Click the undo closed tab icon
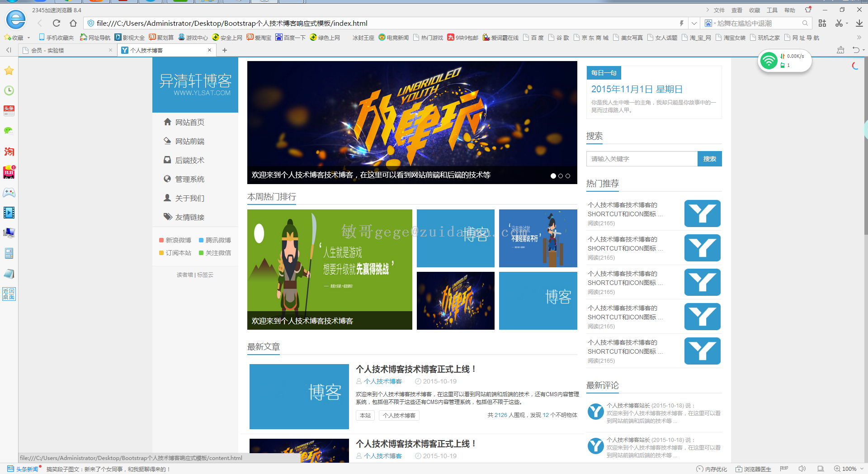Viewport: 868px width, 474px height. click(856, 50)
